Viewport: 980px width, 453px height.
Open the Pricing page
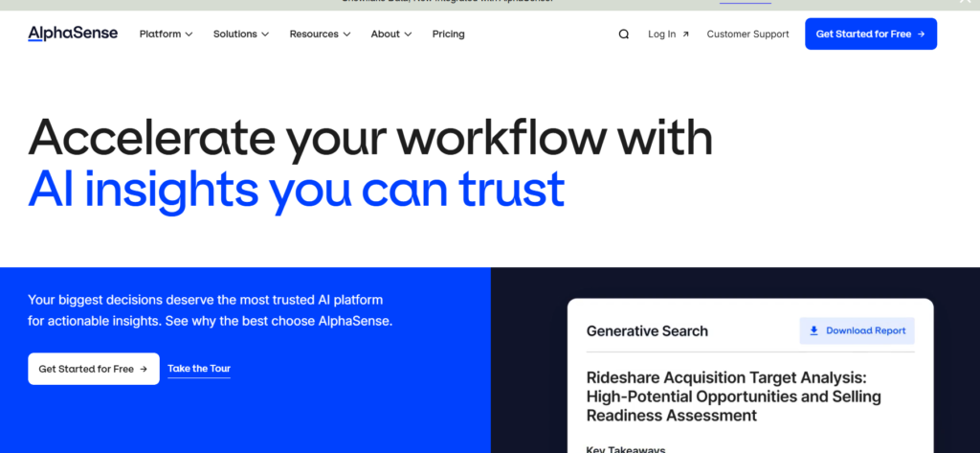click(x=448, y=34)
